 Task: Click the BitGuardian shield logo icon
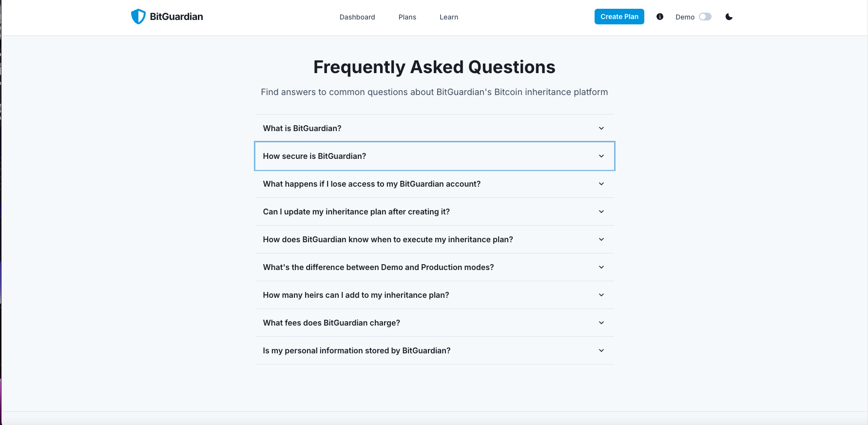point(138,17)
